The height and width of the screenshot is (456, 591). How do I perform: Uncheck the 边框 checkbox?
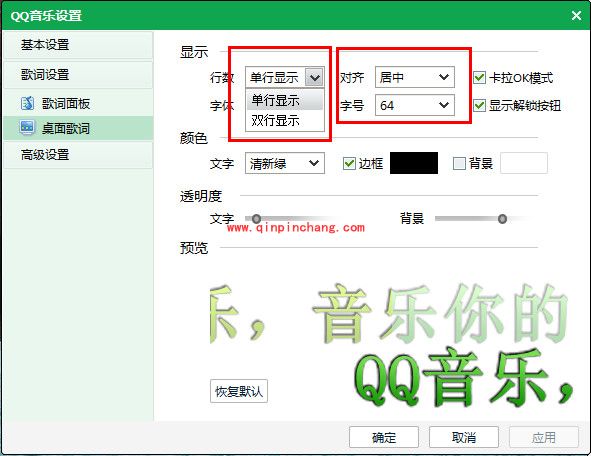click(x=349, y=163)
